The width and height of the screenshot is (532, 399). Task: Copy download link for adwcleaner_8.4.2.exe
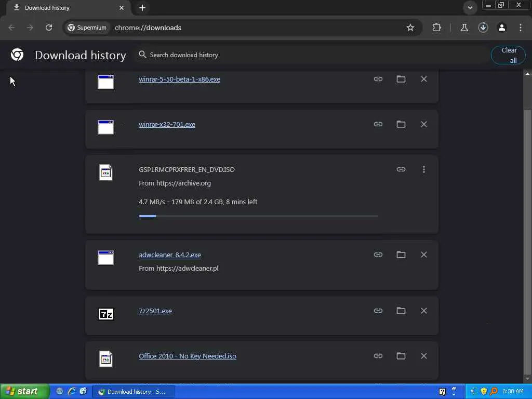pyautogui.click(x=378, y=255)
